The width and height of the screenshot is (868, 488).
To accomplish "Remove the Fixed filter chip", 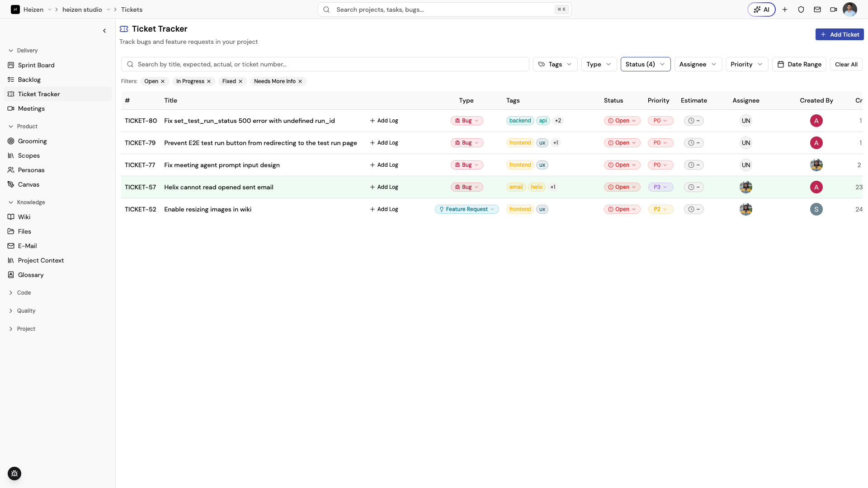I will (241, 81).
